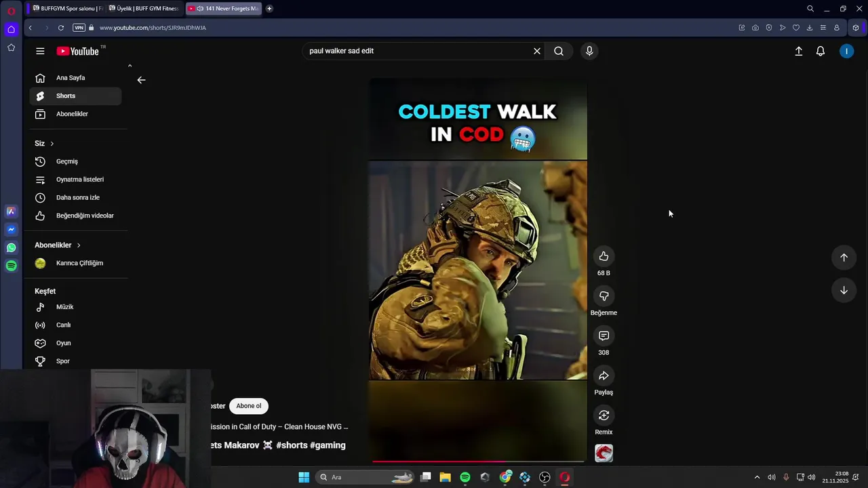Viewport: 868px width, 488px height.
Task: Go back using the arrow beside the sidebar
Action: [x=141, y=80]
